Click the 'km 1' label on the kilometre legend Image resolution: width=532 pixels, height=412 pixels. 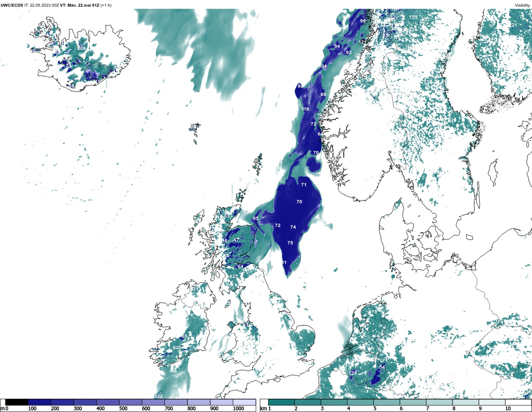coord(265,409)
